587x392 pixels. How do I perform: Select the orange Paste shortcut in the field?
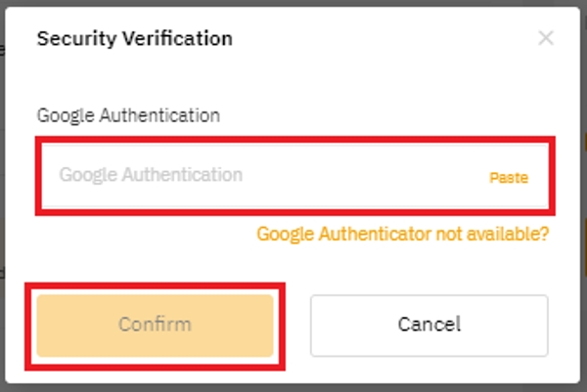(x=508, y=178)
